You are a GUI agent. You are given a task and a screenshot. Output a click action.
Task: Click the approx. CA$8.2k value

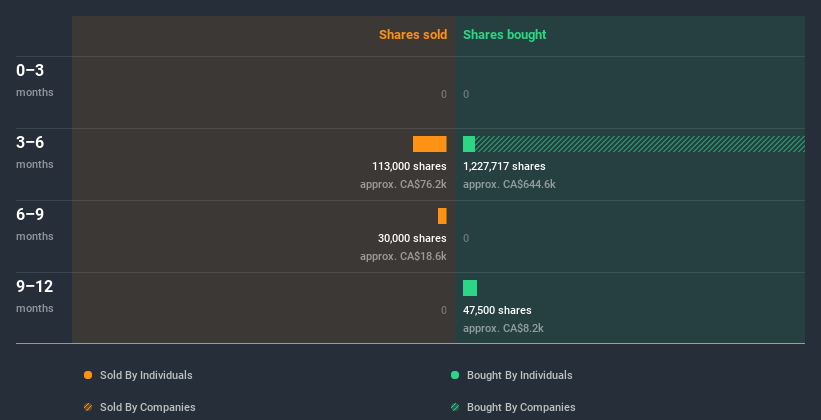coord(503,328)
